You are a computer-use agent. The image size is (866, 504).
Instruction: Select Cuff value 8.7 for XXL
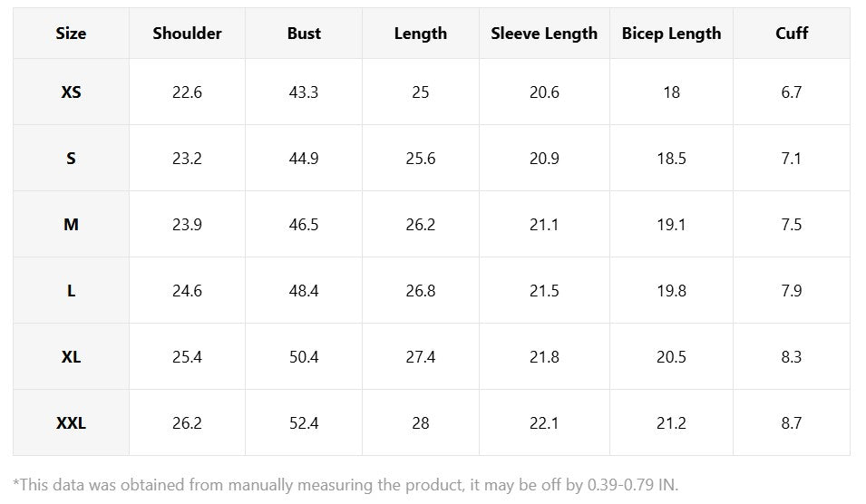coord(792,423)
